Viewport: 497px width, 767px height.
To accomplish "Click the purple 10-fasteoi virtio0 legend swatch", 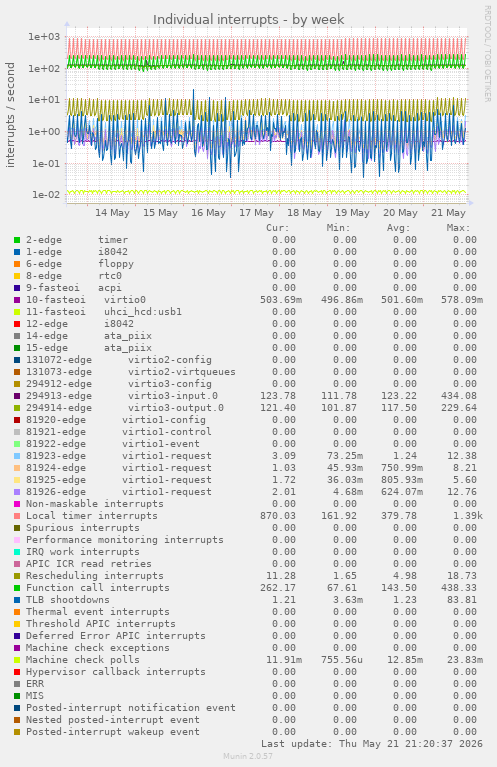I will point(17,300).
